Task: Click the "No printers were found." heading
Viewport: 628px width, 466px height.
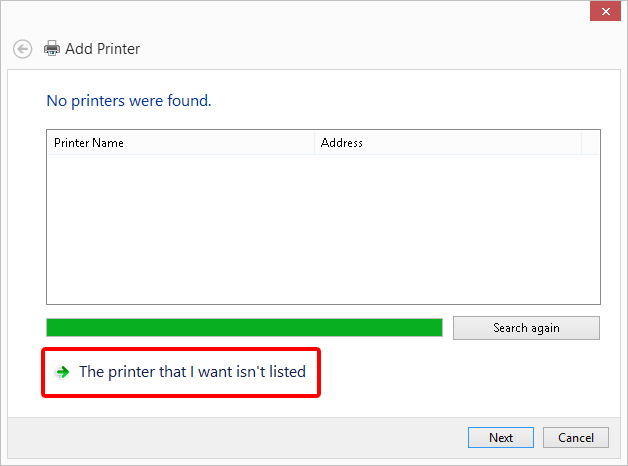Action: click(129, 101)
